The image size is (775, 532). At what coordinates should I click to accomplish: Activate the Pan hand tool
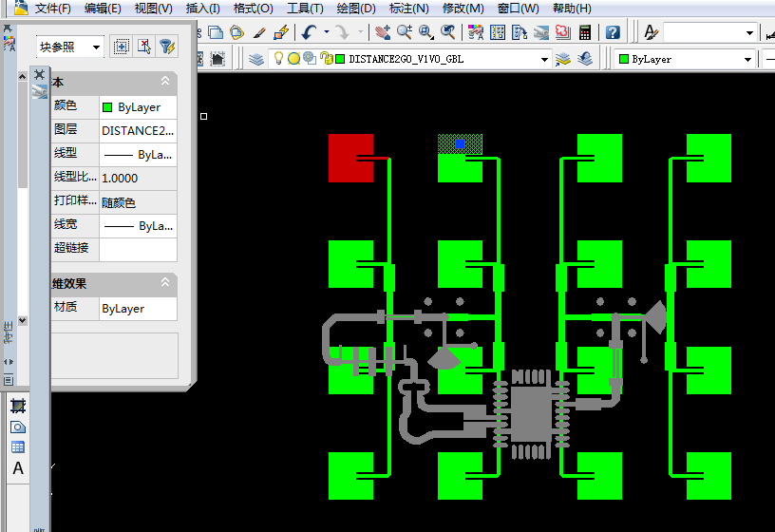382,32
